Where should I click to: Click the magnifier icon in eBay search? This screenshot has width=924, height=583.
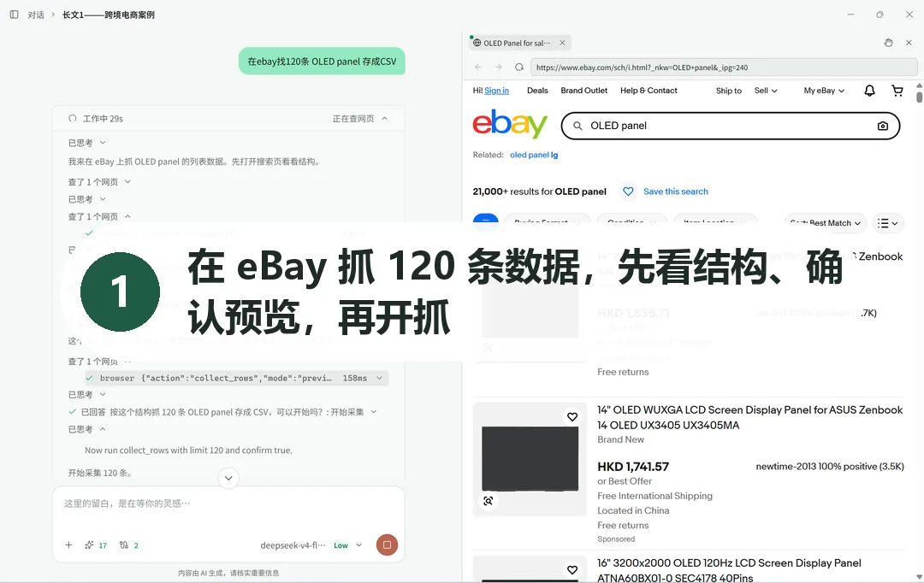(578, 126)
